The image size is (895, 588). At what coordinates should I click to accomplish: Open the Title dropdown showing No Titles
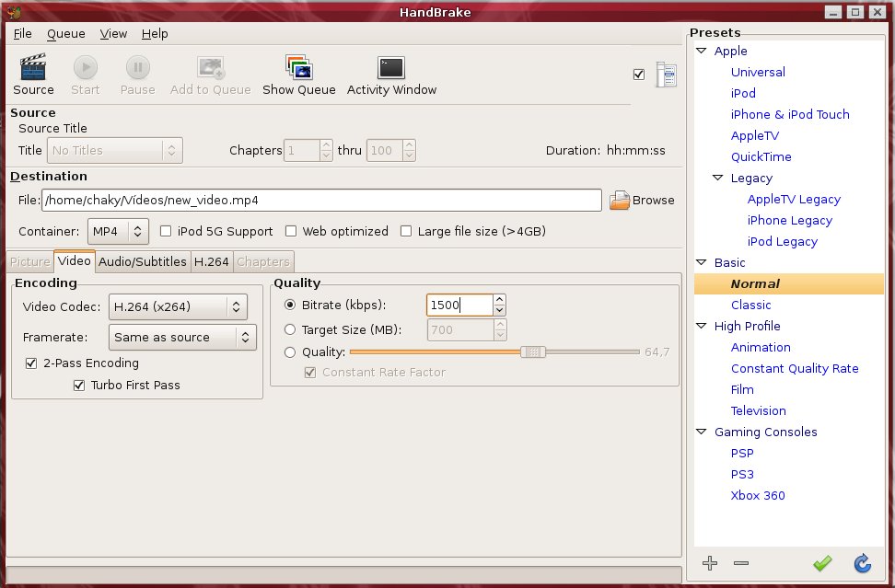coord(115,151)
